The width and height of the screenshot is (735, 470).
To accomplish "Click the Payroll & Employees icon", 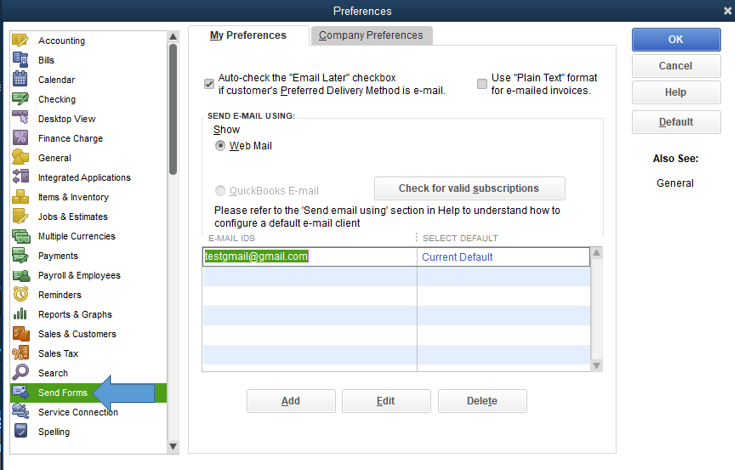I will (20, 275).
